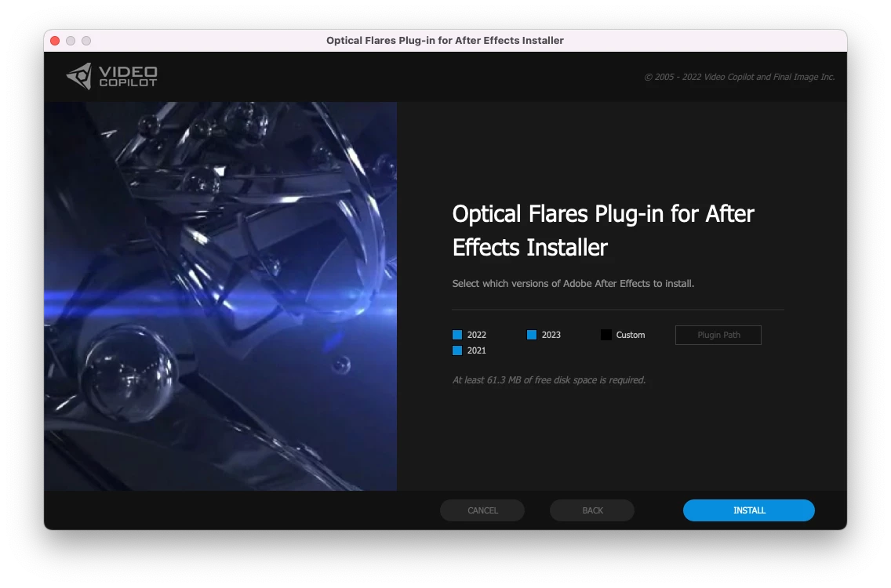Click the copyright notice text
This screenshot has width=891, height=588.
(740, 77)
